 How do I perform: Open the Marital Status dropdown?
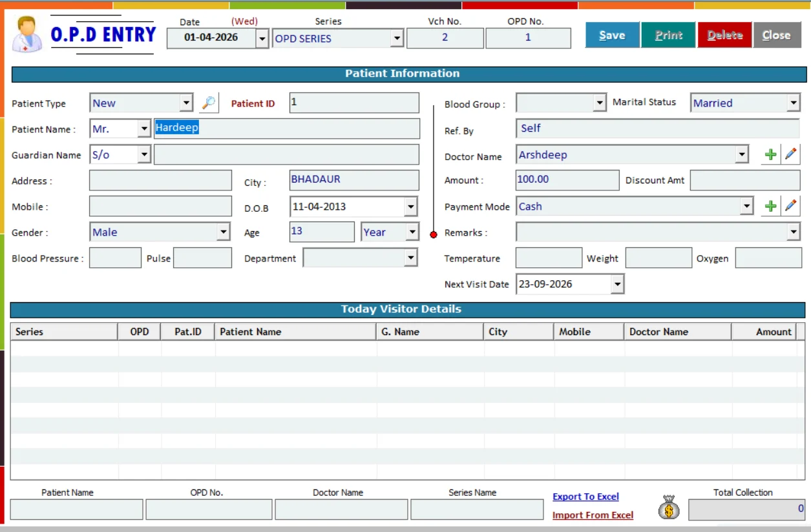pos(794,103)
